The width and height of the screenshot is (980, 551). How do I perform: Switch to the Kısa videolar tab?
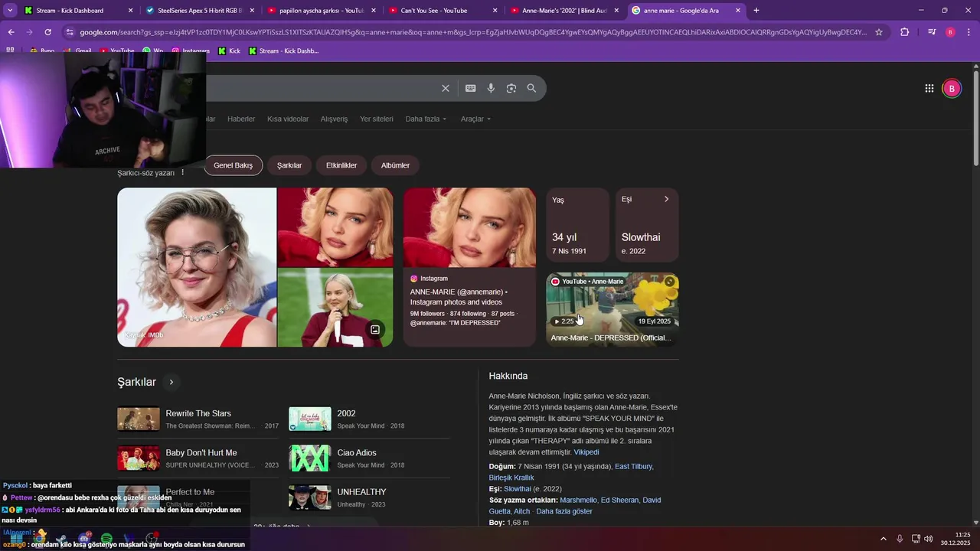tap(288, 119)
